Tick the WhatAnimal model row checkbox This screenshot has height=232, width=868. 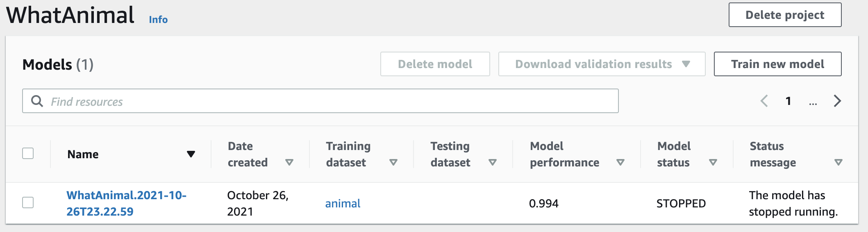click(28, 202)
